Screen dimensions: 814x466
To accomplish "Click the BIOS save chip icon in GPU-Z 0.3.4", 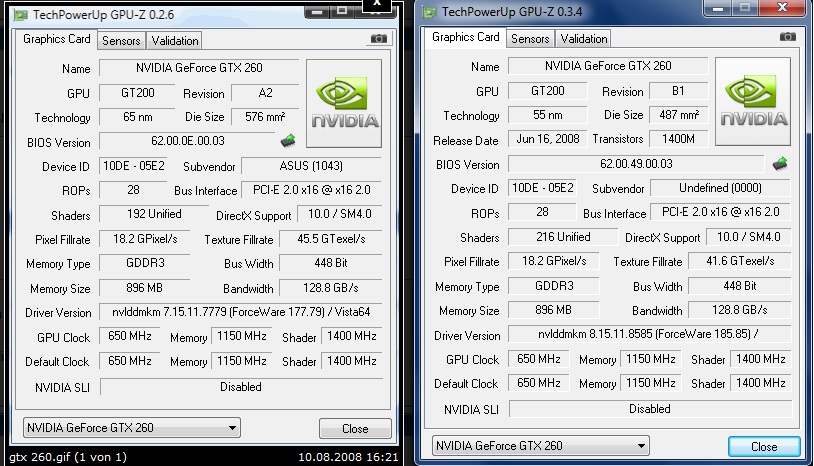I will [x=780, y=164].
